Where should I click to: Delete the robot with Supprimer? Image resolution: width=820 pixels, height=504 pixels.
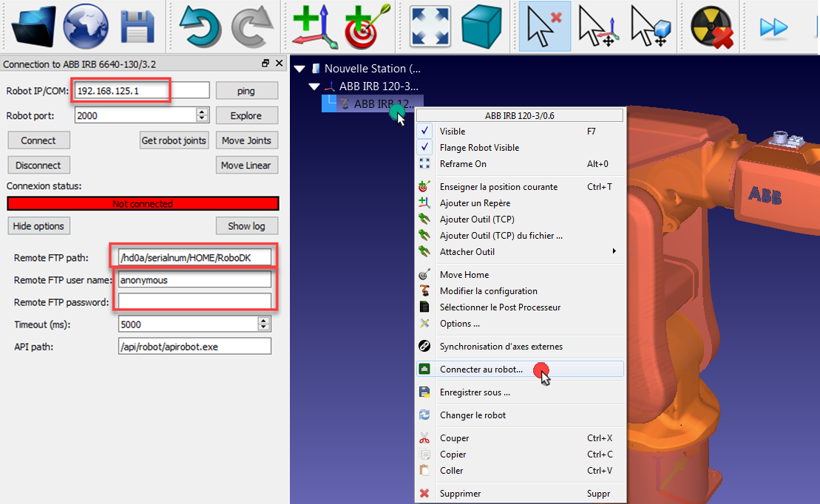(x=521, y=494)
